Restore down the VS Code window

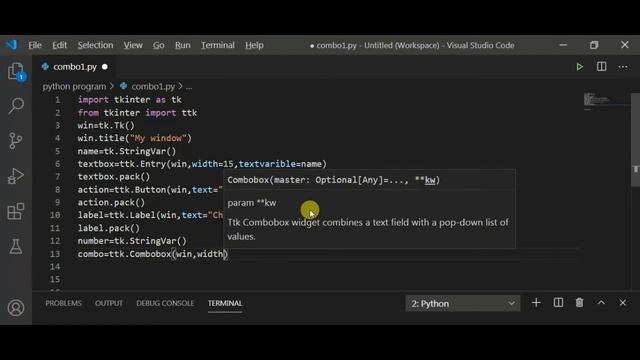(594, 45)
